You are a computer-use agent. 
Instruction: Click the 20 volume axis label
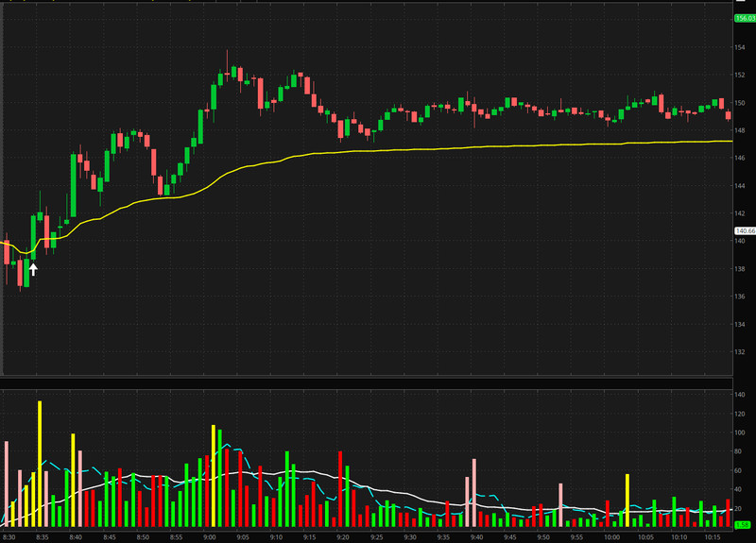point(738,508)
